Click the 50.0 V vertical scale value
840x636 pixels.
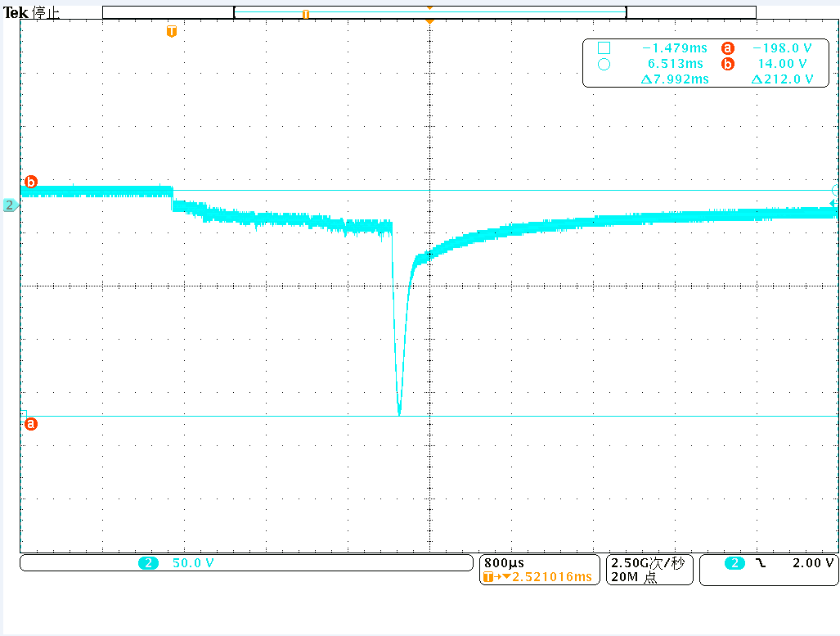point(193,563)
